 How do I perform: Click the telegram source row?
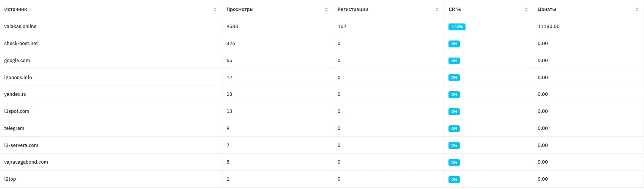[14, 128]
